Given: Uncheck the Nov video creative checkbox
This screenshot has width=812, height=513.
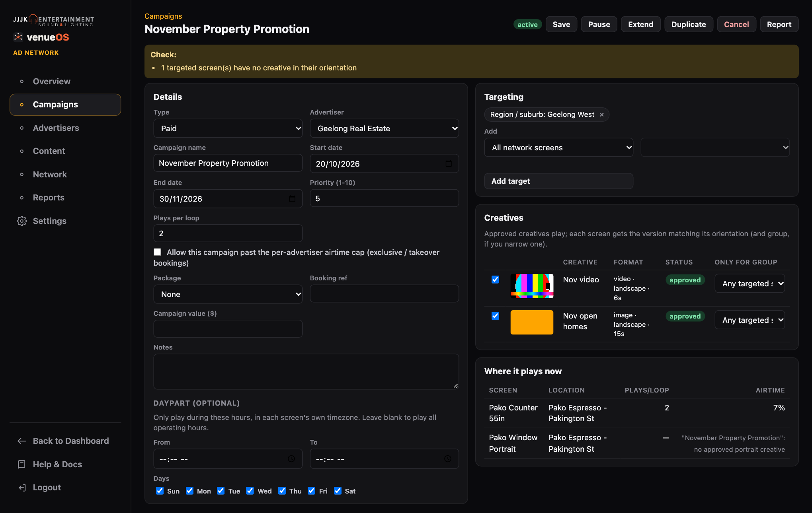Looking at the screenshot, I should pos(495,280).
